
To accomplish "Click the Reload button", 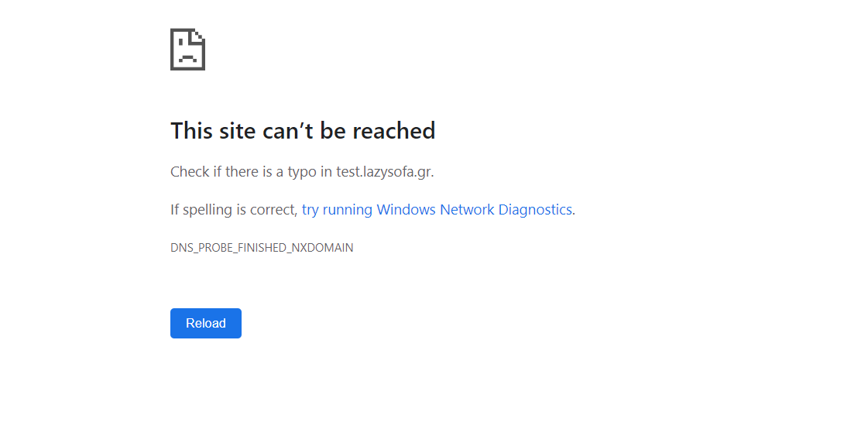I will pos(206,323).
